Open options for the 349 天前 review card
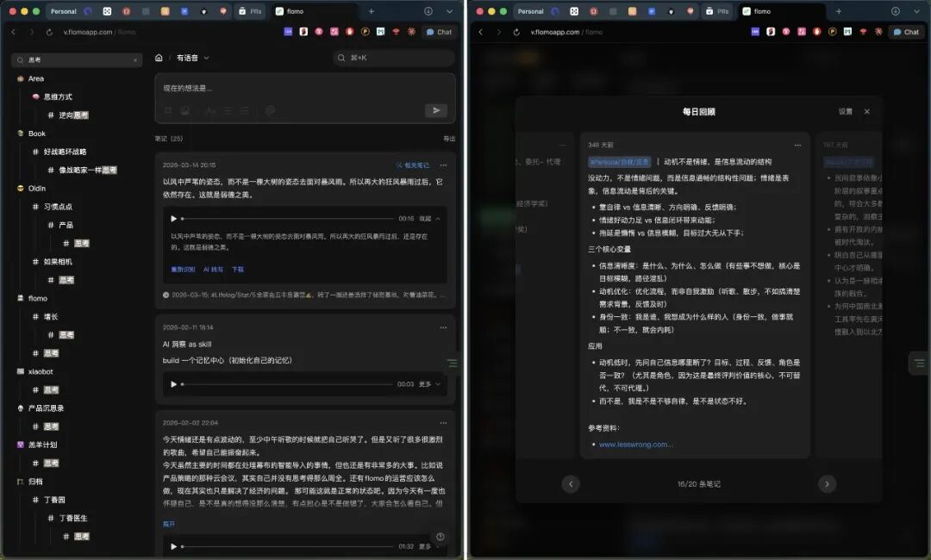Screen dimensions: 931x560 click(797, 146)
